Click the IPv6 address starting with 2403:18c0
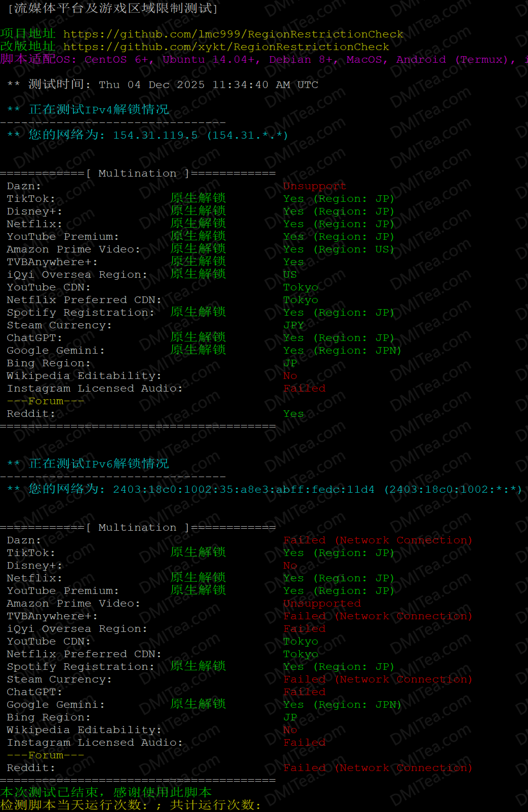This screenshot has width=528, height=812. [243, 490]
